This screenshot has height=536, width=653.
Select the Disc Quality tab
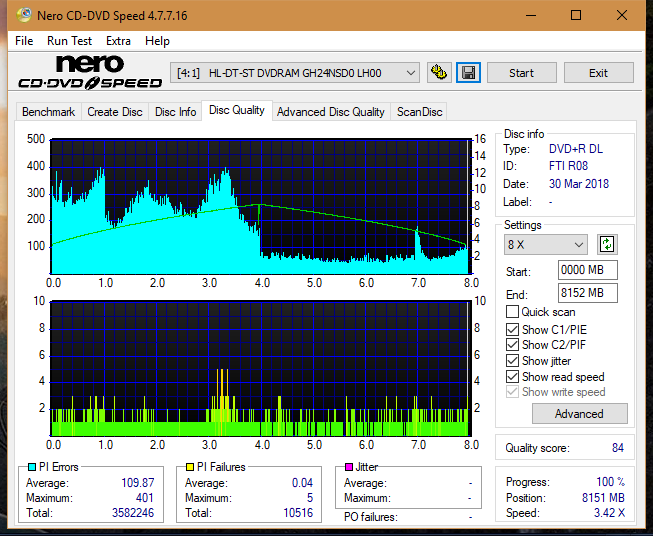click(x=237, y=110)
